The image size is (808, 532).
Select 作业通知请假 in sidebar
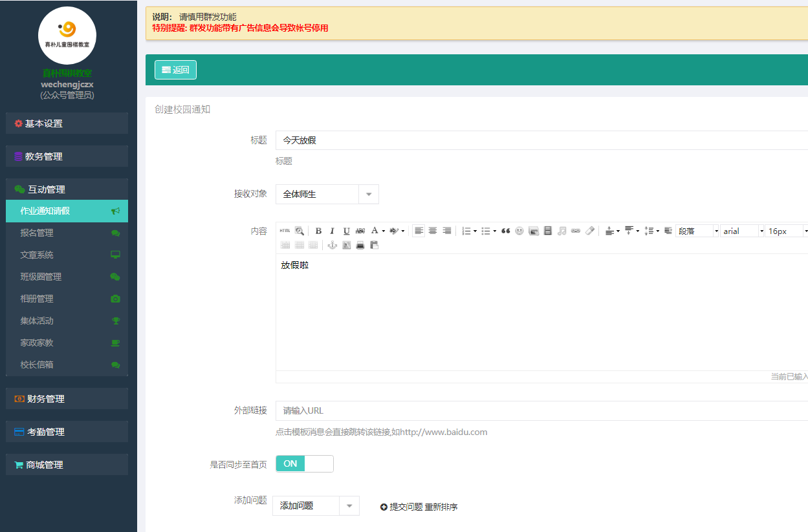coord(67,211)
